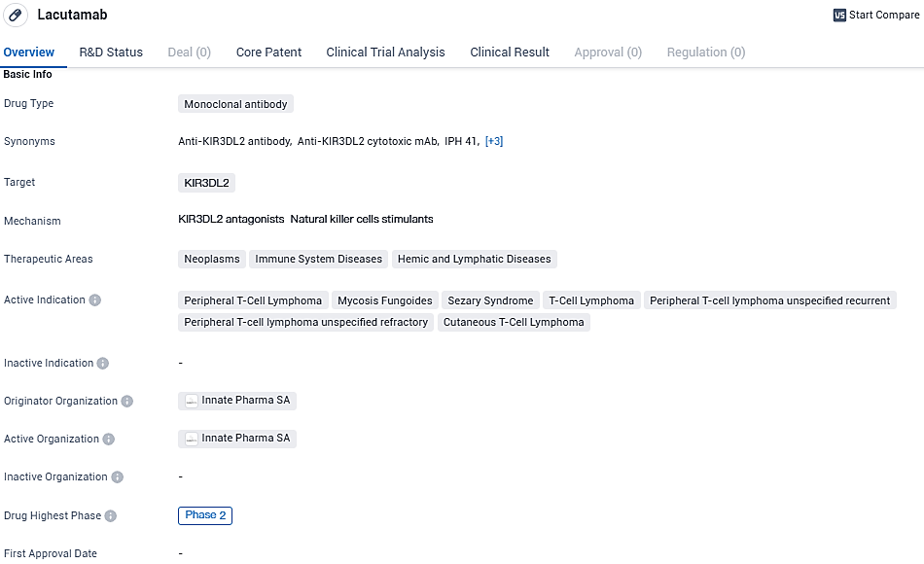Image resolution: width=924 pixels, height=564 pixels.
Task: Select the Sezary Syndrome indication tag
Action: point(490,300)
